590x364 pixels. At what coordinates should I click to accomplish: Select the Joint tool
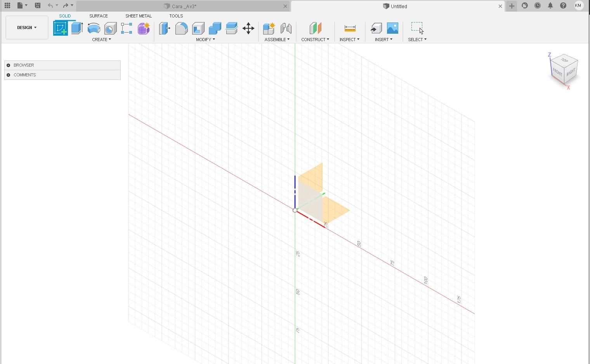[x=286, y=28]
